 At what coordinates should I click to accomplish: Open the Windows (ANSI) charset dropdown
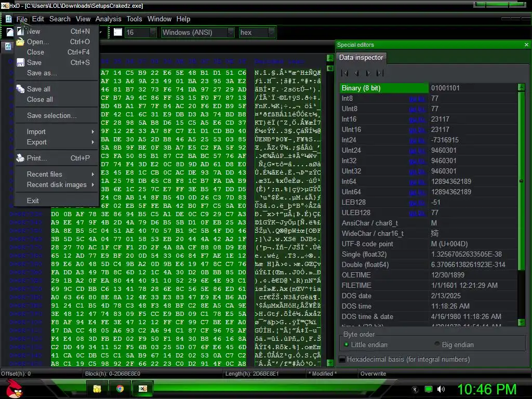click(231, 33)
